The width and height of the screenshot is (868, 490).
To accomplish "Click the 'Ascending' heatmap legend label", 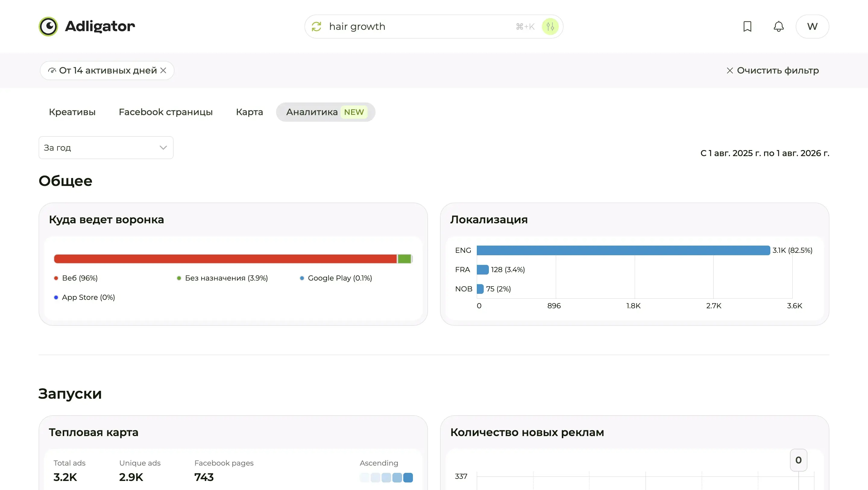I will [x=379, y=463].
